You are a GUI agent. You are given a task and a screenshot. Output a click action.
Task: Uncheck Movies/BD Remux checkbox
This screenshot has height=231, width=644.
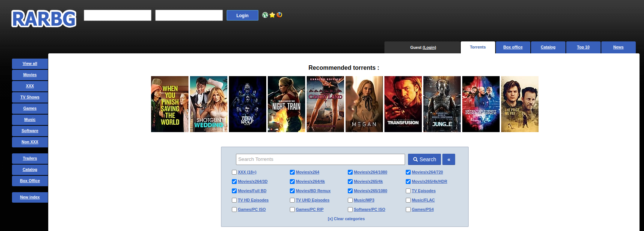pos(292,191)
